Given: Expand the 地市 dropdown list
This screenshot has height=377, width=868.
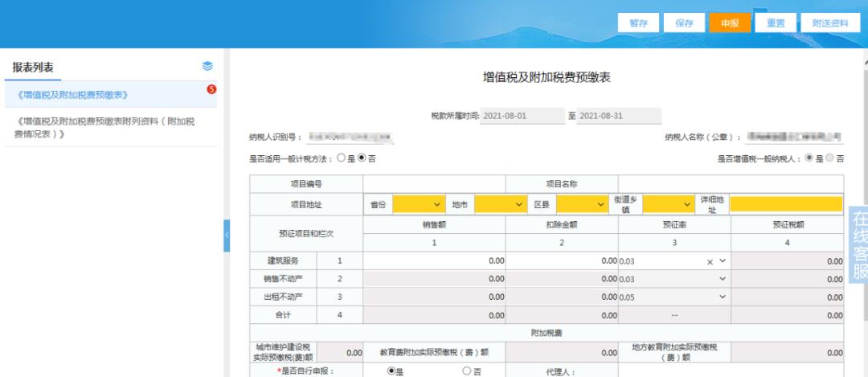Looking at the screenshot, I should [498, 205].
